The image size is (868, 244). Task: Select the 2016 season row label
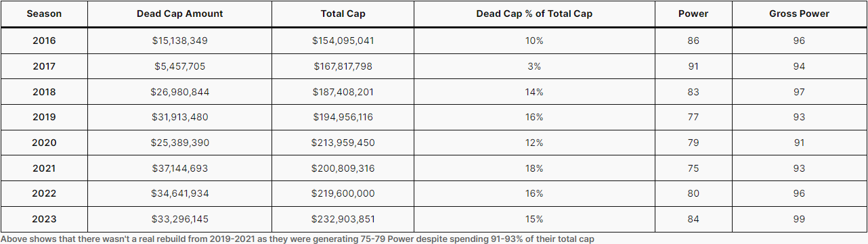point(44,41)
